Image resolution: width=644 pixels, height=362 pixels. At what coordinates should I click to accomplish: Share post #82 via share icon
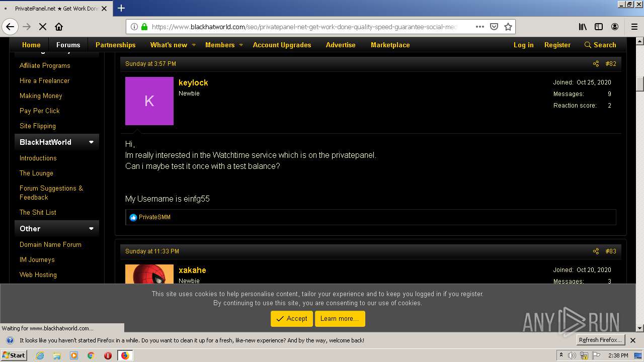596,64
